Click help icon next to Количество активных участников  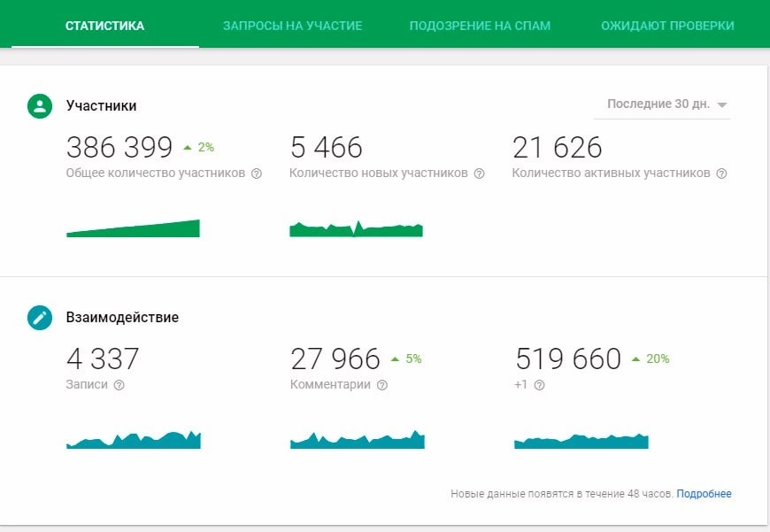click(x=721, y=173)
